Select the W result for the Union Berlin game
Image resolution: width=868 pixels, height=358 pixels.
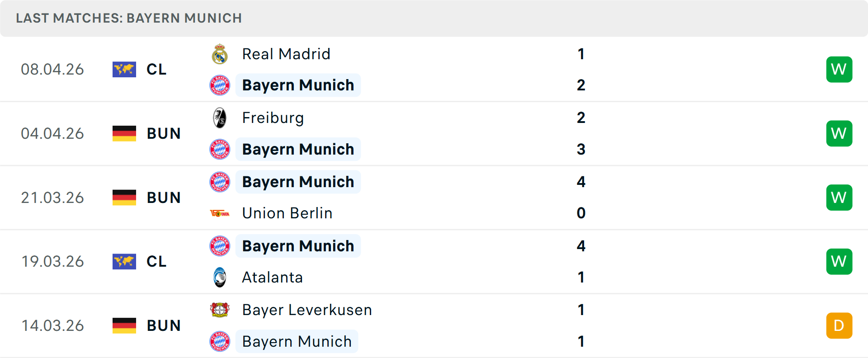839,198
